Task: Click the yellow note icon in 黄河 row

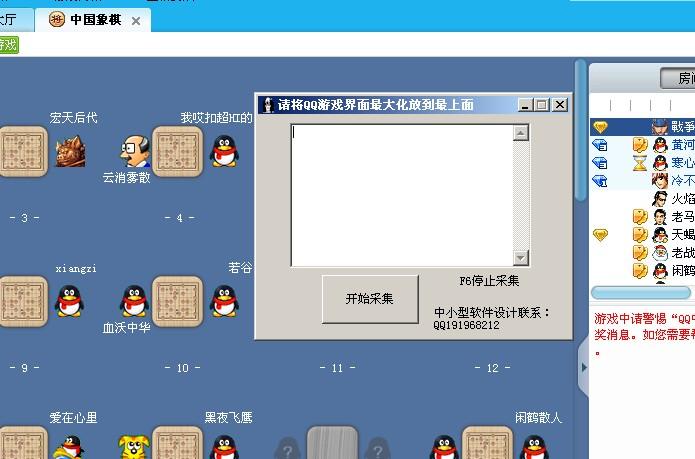Action: point(640,145)
